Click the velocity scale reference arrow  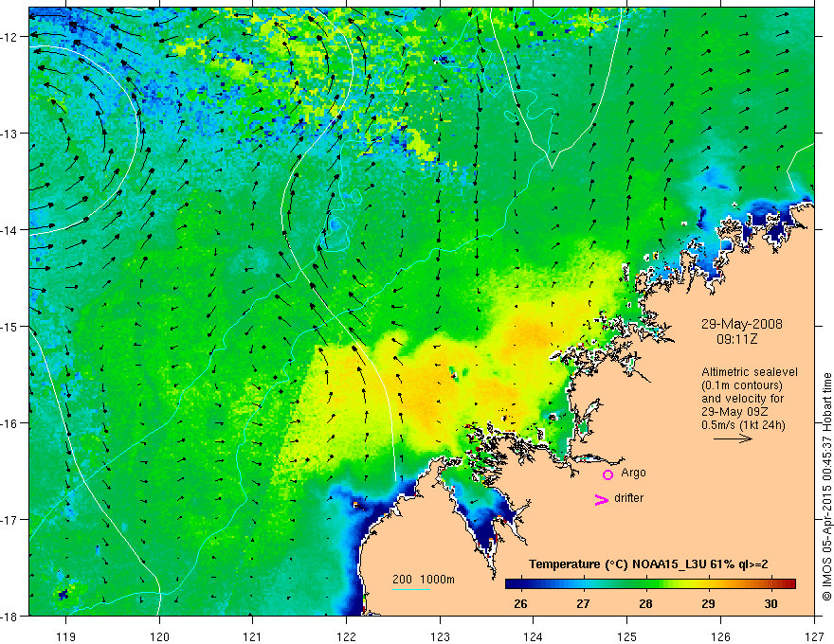pos(733,438)
